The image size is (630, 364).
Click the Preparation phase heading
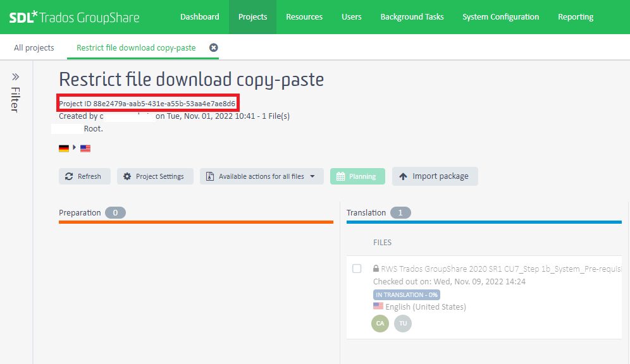(80, 213)
